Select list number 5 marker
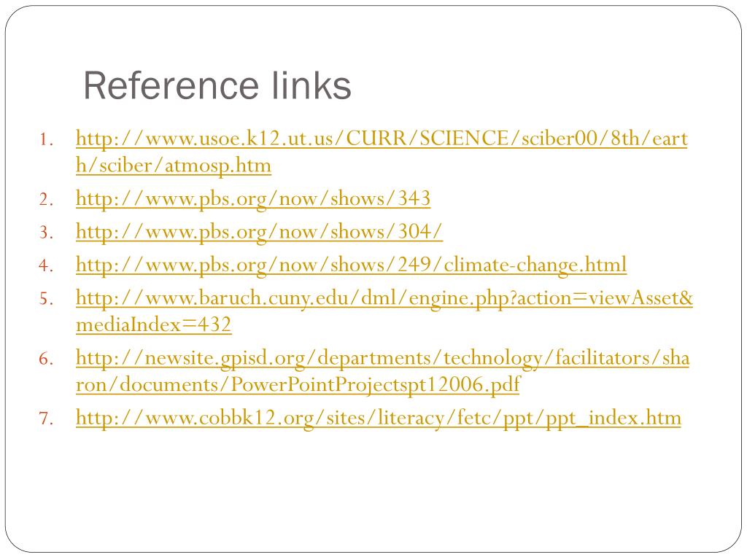This screenshot has width=747, height=560. tap(46, 299)
